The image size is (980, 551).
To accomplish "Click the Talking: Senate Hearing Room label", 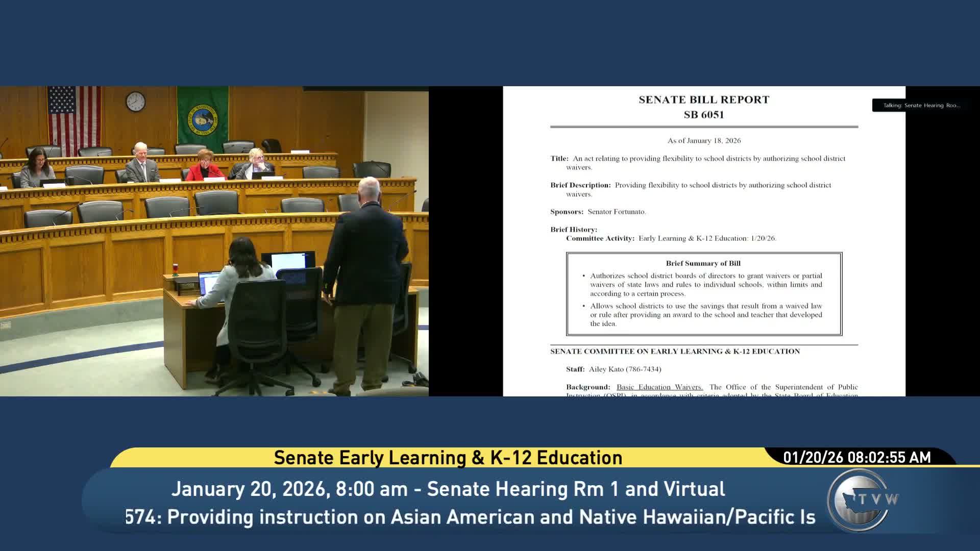I will [921, 106].
